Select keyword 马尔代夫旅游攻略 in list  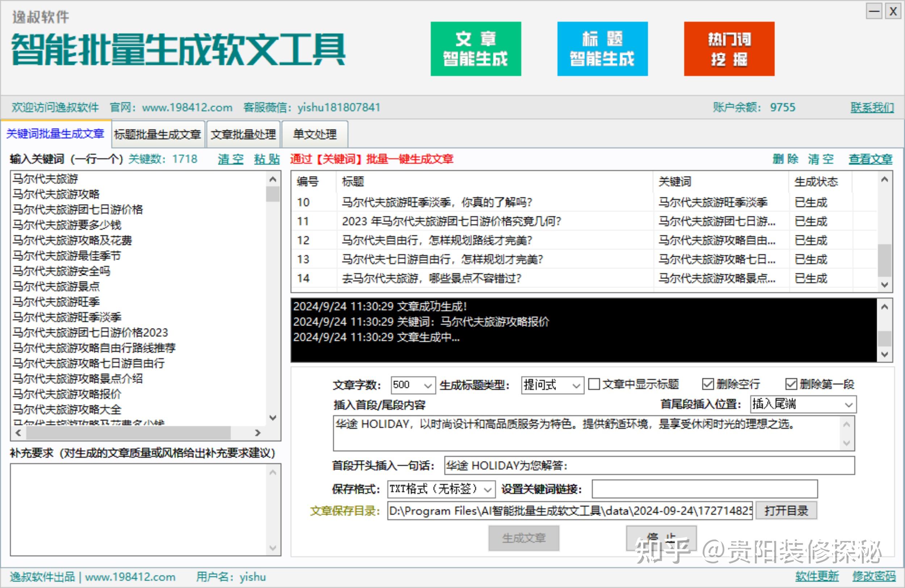point(56,194)
